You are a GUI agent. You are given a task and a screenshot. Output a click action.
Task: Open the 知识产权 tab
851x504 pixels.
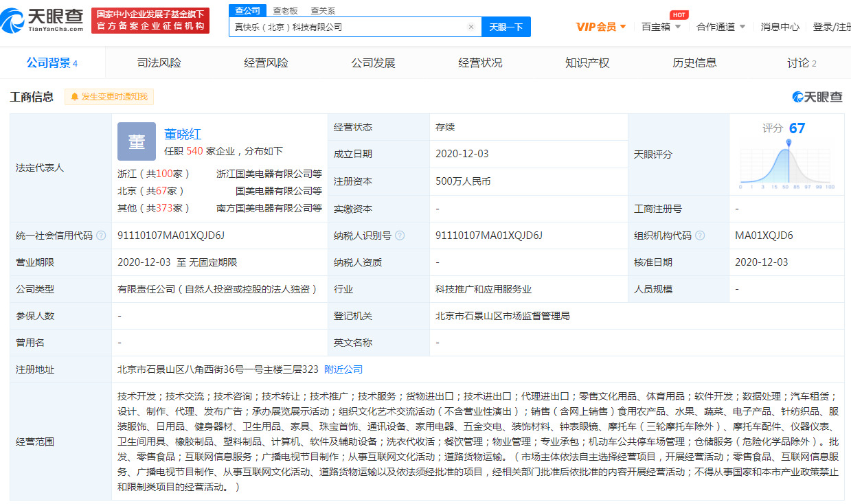tap(587, 63)
